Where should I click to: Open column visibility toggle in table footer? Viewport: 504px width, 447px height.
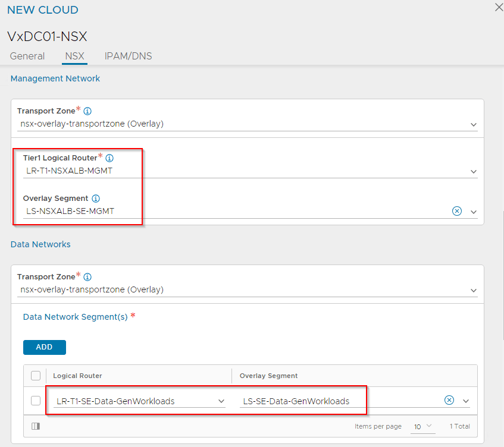(36, 426)
